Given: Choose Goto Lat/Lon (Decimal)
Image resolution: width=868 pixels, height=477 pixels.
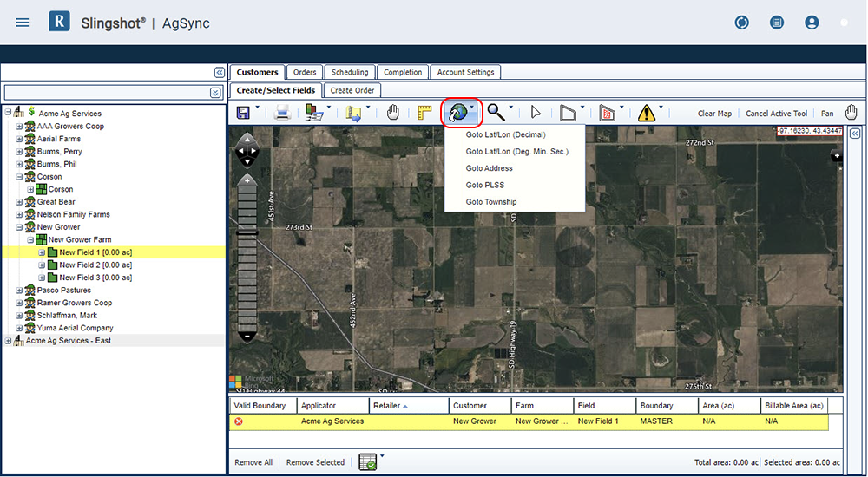Looking at the screenshot, I should [505, 134].
